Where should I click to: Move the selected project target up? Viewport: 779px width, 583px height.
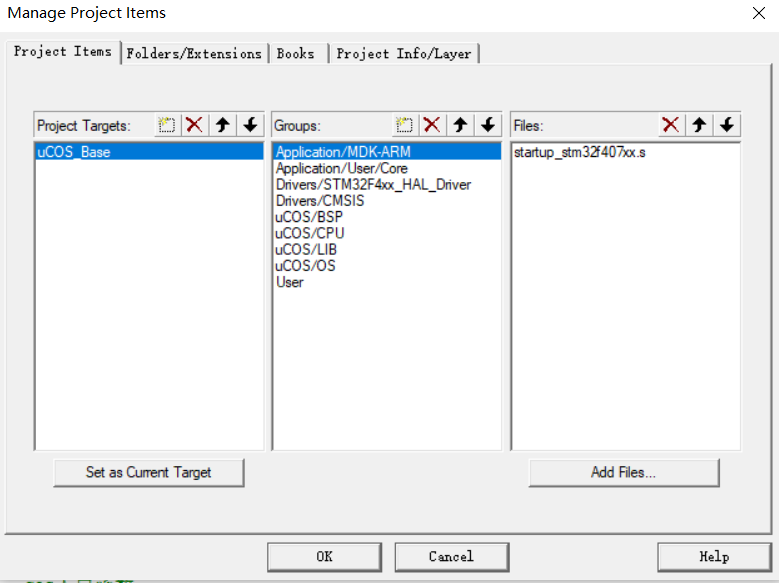coord(222,125)
